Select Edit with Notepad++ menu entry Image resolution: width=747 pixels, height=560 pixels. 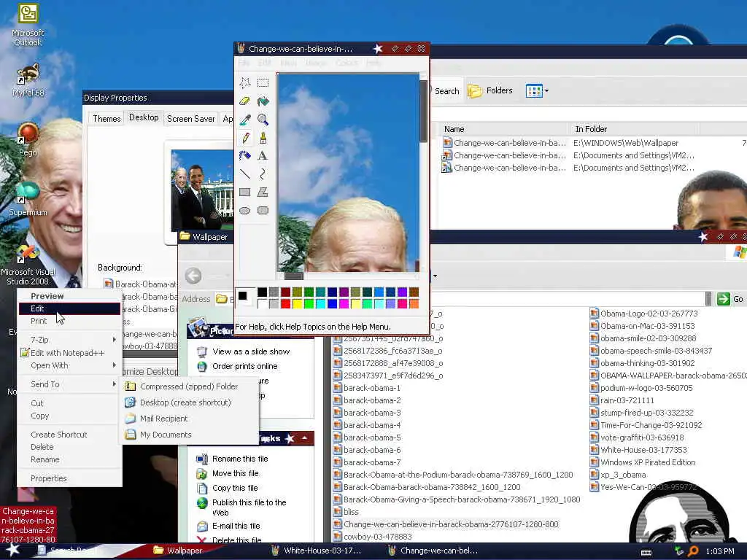69,353
